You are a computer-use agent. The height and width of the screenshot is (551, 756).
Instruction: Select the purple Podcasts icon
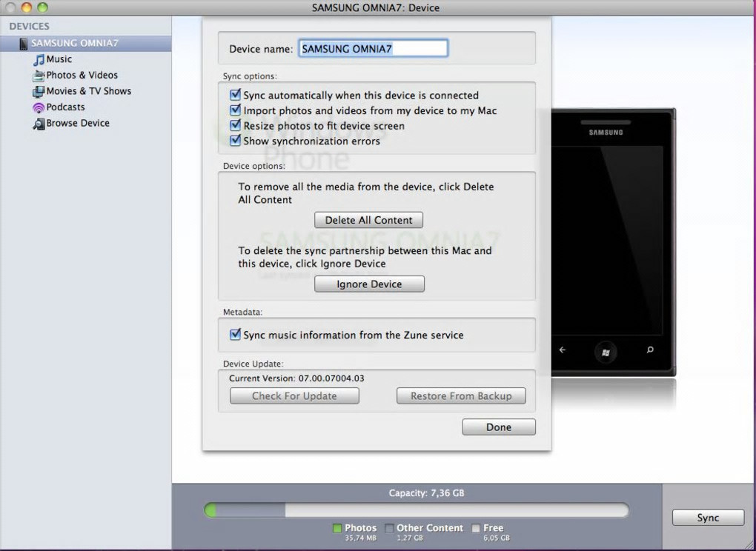click(x=39, y=107)
